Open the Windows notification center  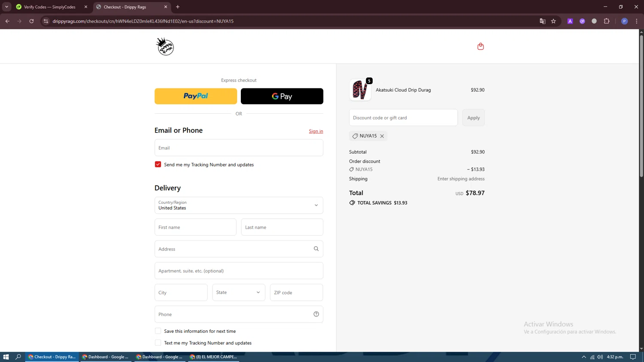coord(633,357)
